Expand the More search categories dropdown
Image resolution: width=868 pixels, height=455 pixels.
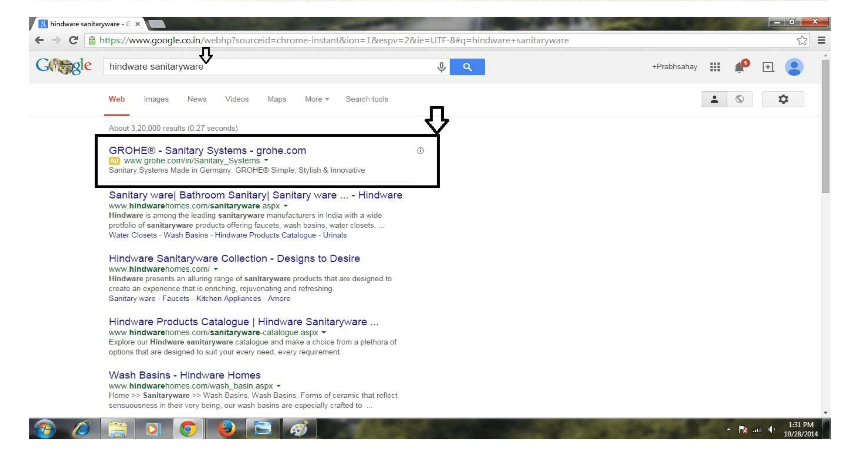pyautogui.click(x=317, y=99)
